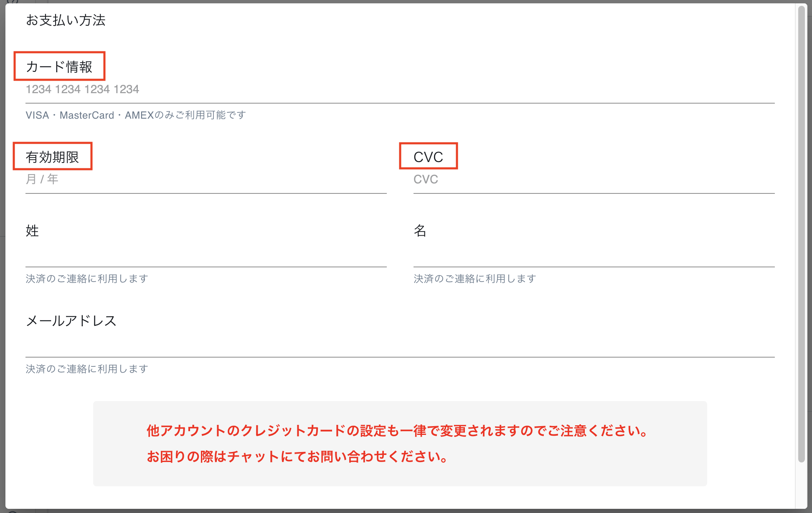
Task: Click the 決済のご連絡 hint under email field
Action: point(87,369)
